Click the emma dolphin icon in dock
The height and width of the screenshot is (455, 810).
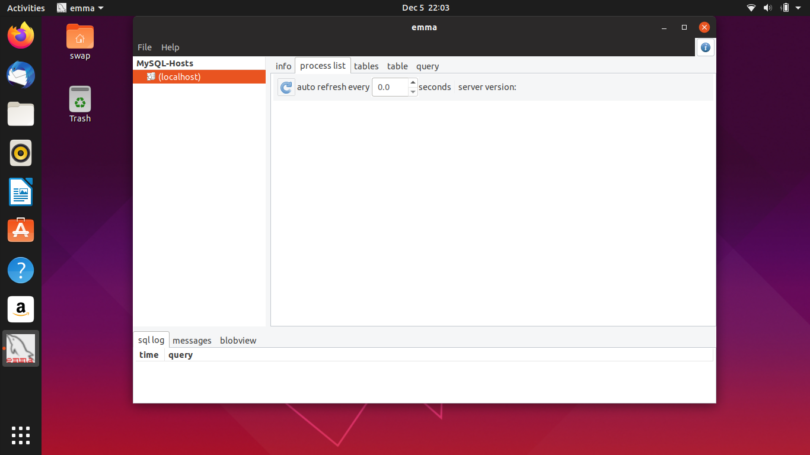coord(21,349)
